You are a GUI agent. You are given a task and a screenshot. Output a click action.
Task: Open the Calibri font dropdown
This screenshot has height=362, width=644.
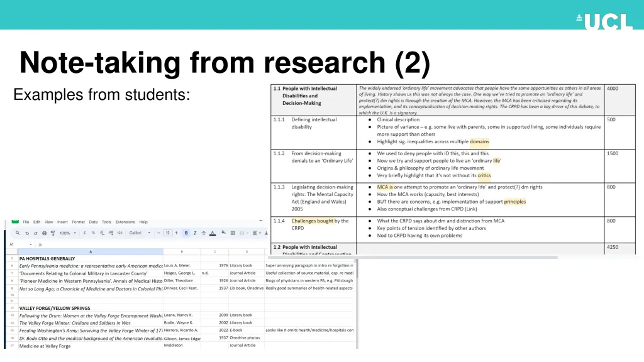coord(140,233)
